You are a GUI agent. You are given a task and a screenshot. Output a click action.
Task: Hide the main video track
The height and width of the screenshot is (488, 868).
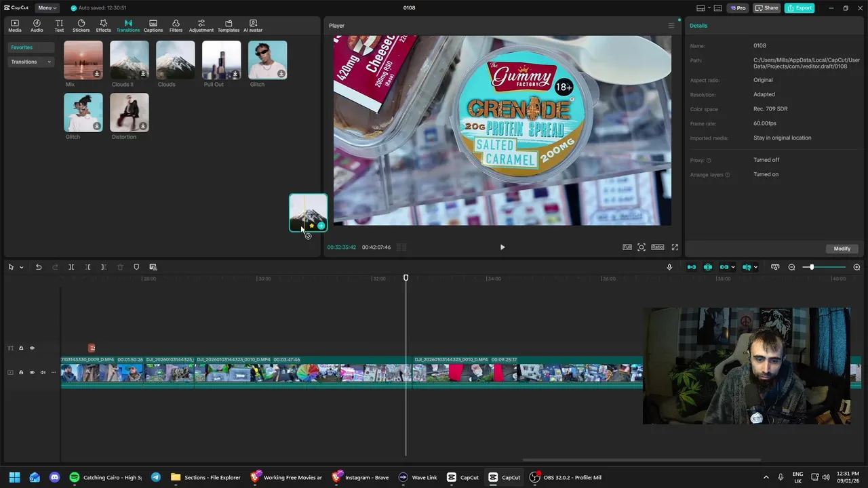[x=32, y=372]
